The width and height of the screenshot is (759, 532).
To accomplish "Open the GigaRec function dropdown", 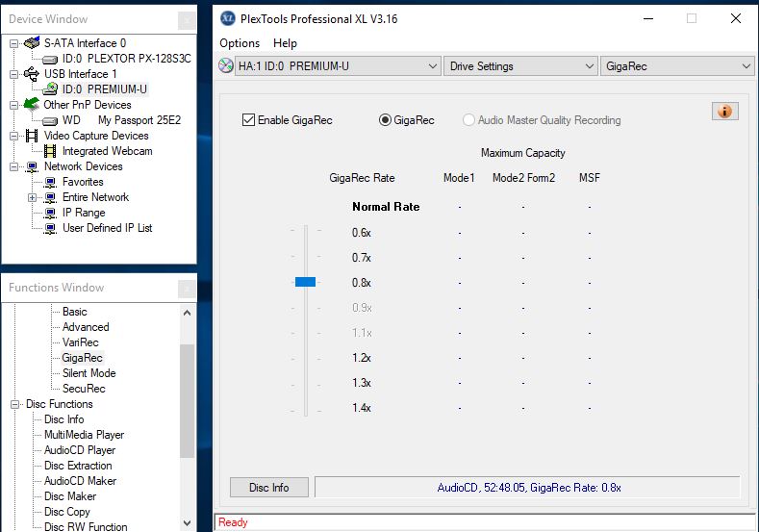I will pyautogui.click(x=677, y=65).
